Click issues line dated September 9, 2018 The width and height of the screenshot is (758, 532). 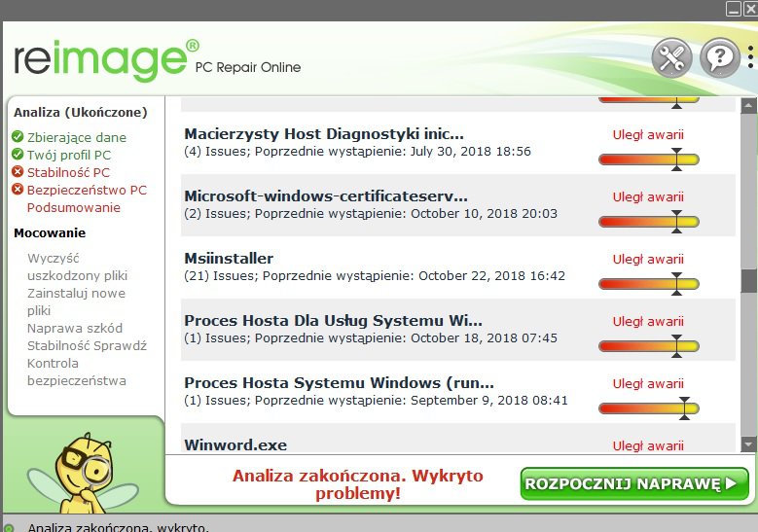coord(377,400)
